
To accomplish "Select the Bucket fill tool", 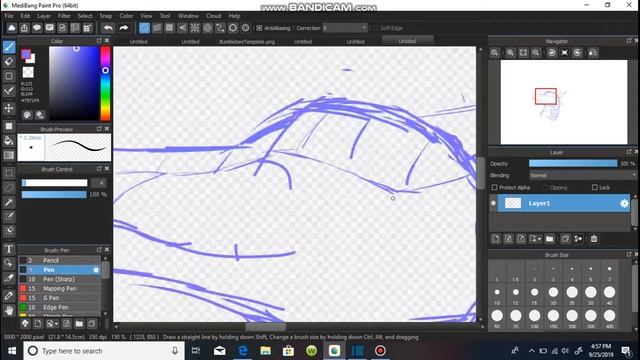I will point(9,141).
